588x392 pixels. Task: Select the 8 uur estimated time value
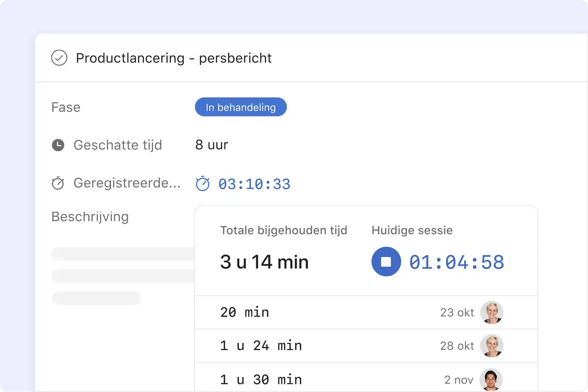[x=211, y=145]
